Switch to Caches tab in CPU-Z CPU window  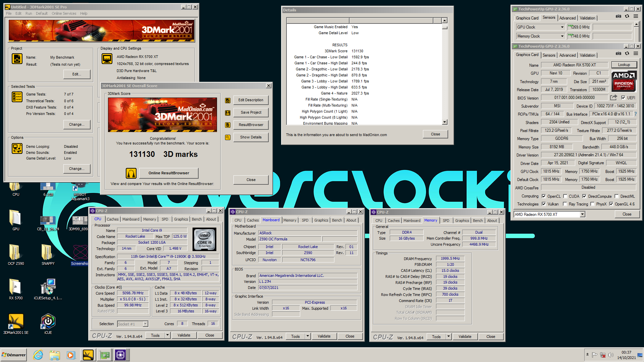point(113,219)
